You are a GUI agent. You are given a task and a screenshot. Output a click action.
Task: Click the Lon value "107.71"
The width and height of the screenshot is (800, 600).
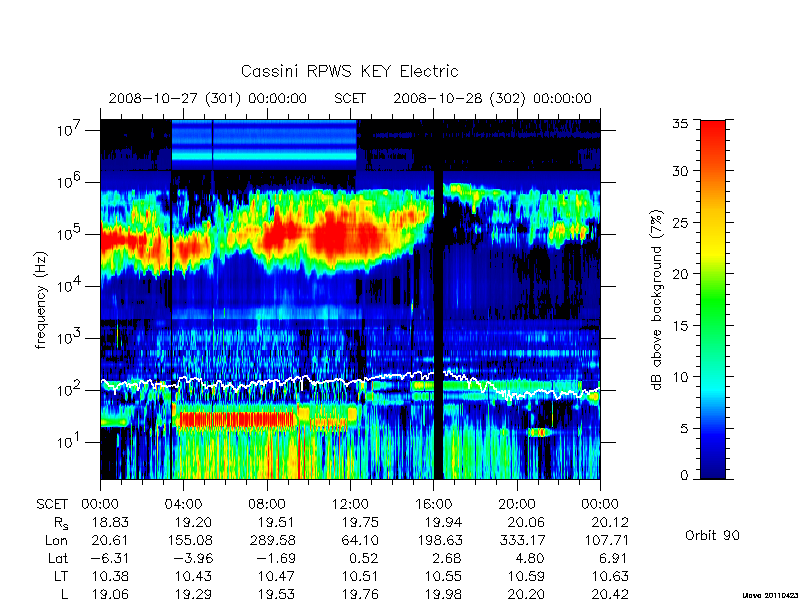click(605, 540)
